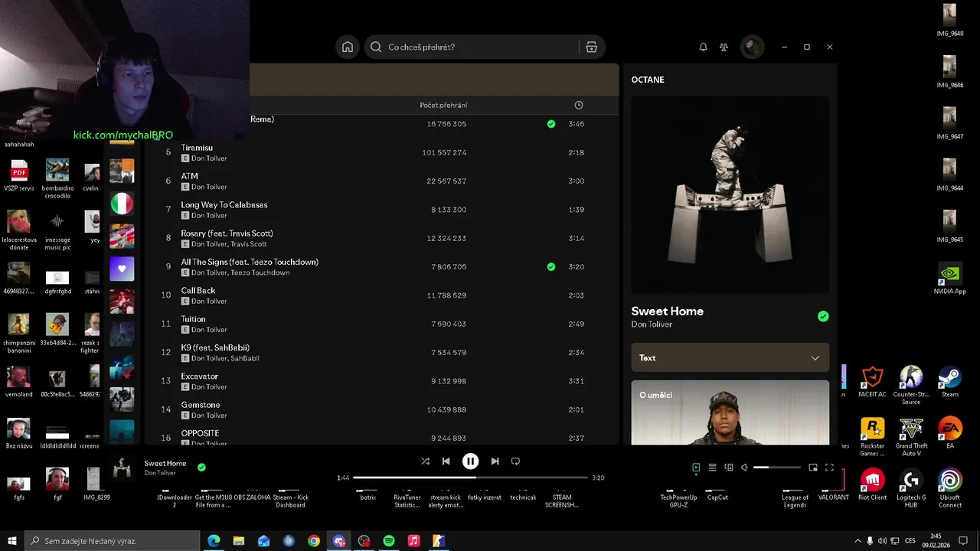
Task: Toggle the saved checkmark beside Sweet Home in the right panel
Action: [x=823, y=316]
